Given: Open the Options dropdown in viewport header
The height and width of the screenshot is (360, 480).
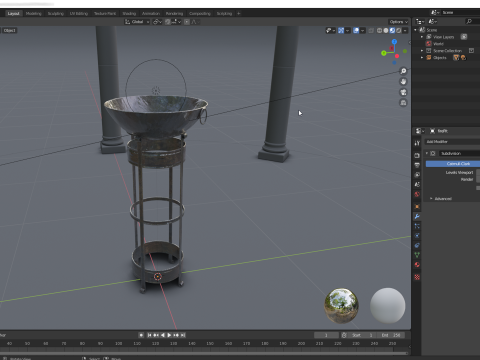Looking at the screenshot, I should [x=399, y=22].
